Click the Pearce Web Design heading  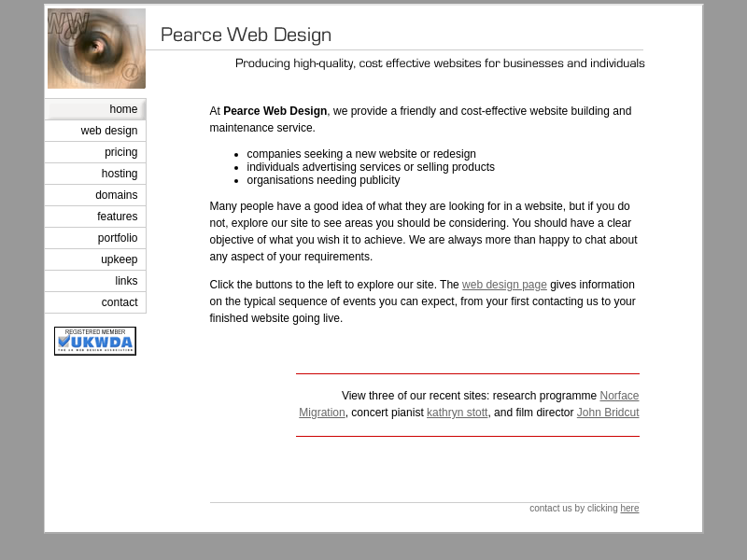tap(246, 35)
